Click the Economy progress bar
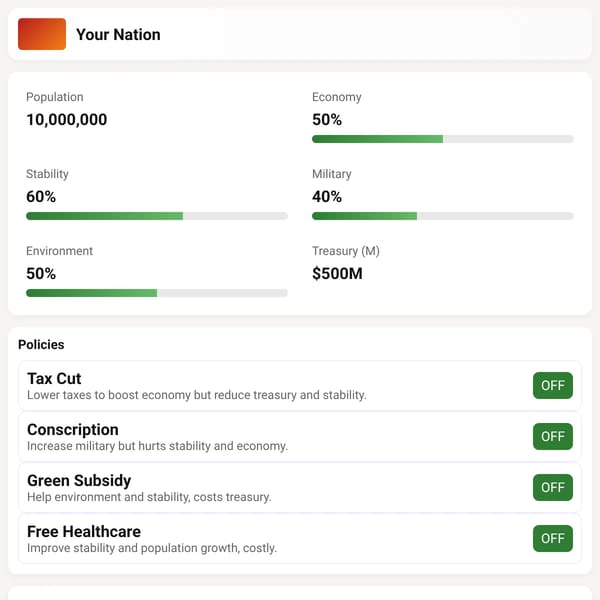The height and width of the screenshot is (600, 600). [x=443, y=139]
